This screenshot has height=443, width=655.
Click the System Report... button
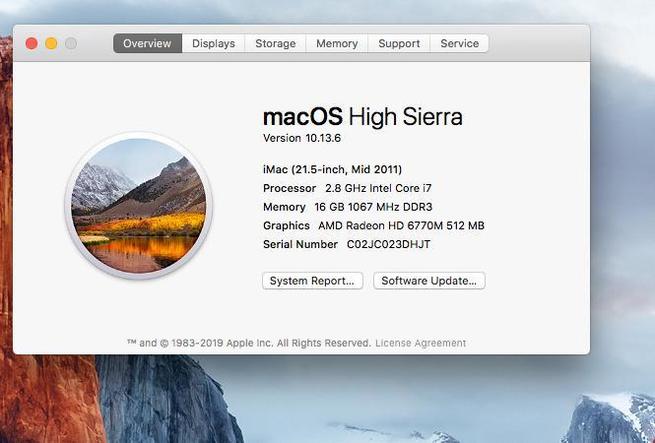312,281
